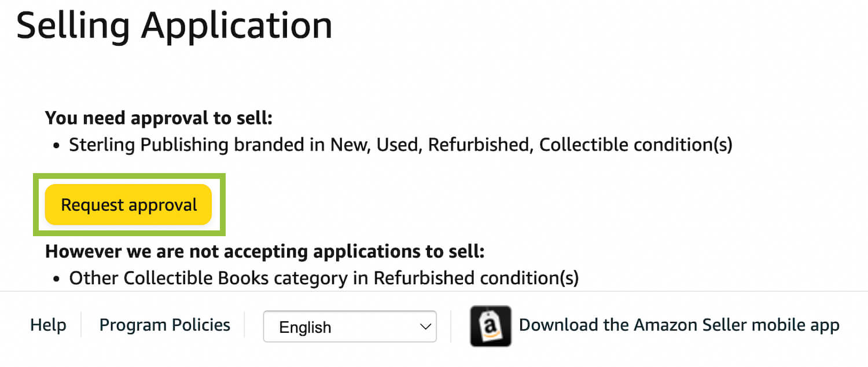Click the "Other Collectible Books" category text

tap(169, 278)
